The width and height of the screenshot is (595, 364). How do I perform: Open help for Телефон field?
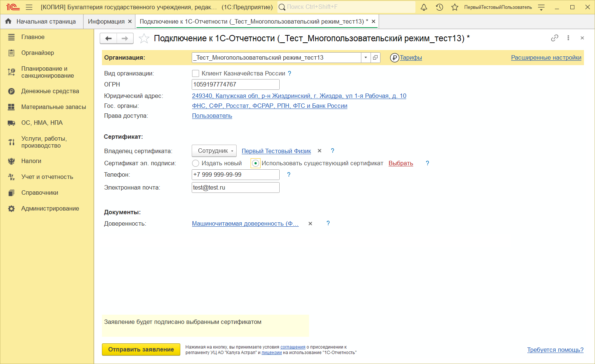(x=289, y=174)
